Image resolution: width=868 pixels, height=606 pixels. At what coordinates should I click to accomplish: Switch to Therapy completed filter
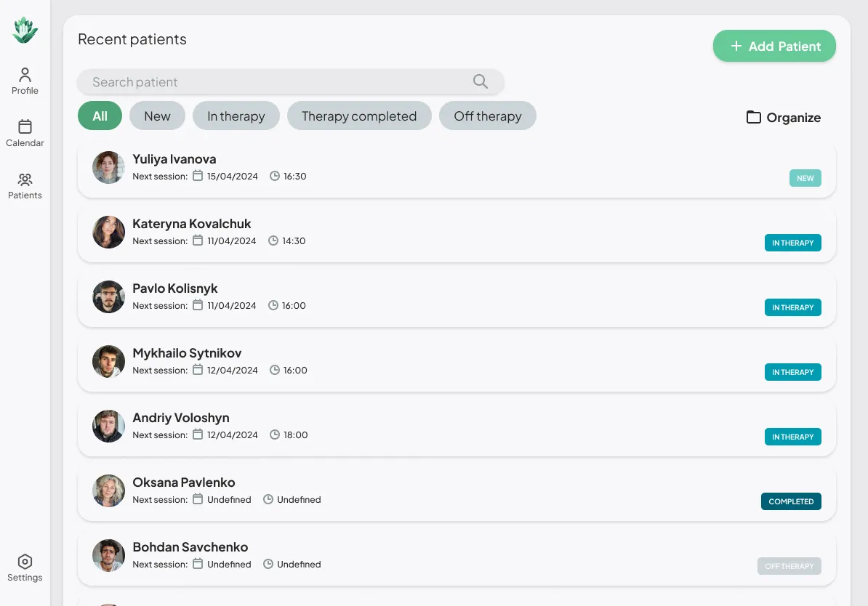(x=359, y=116)
